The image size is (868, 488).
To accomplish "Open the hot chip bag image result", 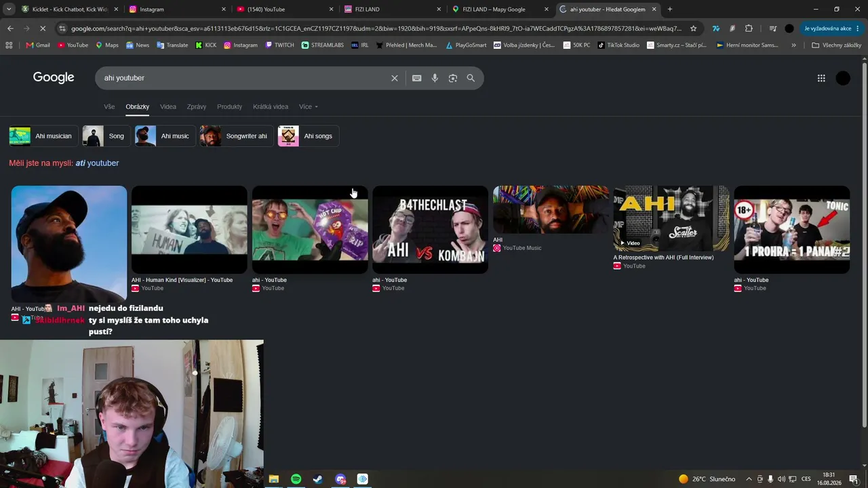I will coord(310,230).
